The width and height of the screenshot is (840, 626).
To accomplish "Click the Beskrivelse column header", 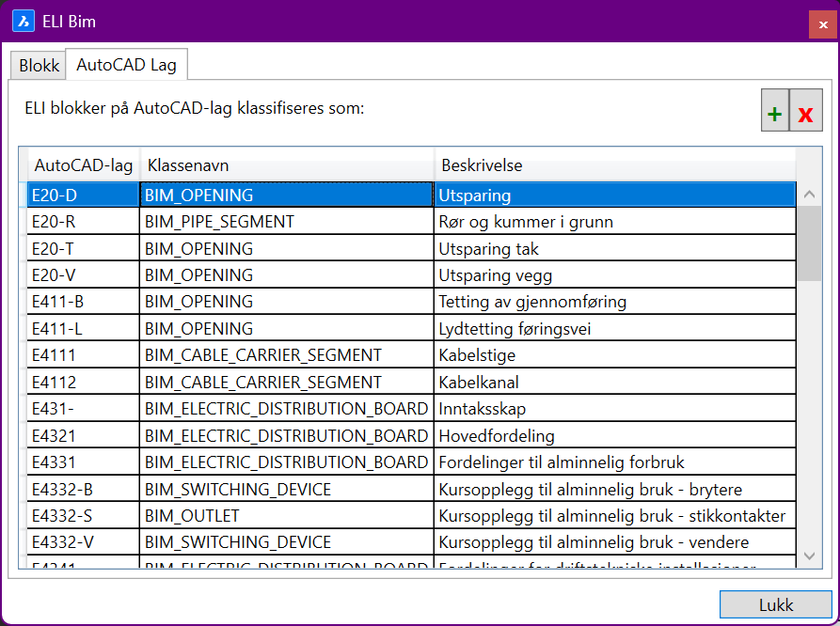I will [613, 165].
